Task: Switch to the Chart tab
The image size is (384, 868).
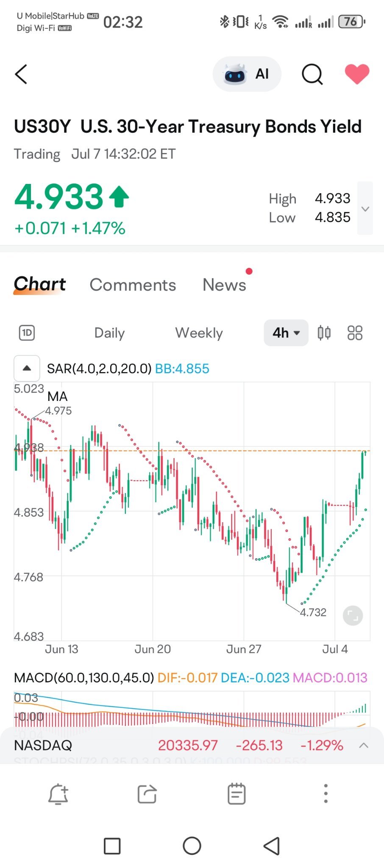Action: (40, 284)
